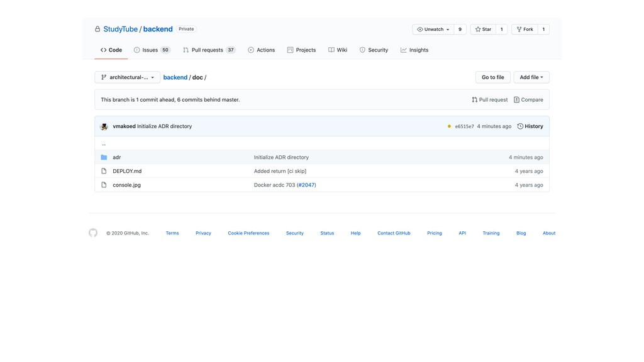
Task: Open the console.jpg file
Action: pyautogui.click(x=127, y=185)
